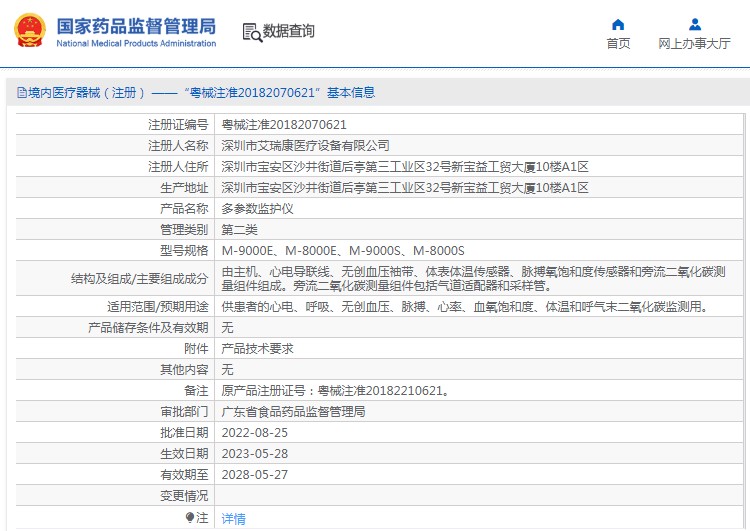The width and height of the screenshot is (750, 531).
Task: Click the 注册证编号 label cell
Action: point(115,125)
